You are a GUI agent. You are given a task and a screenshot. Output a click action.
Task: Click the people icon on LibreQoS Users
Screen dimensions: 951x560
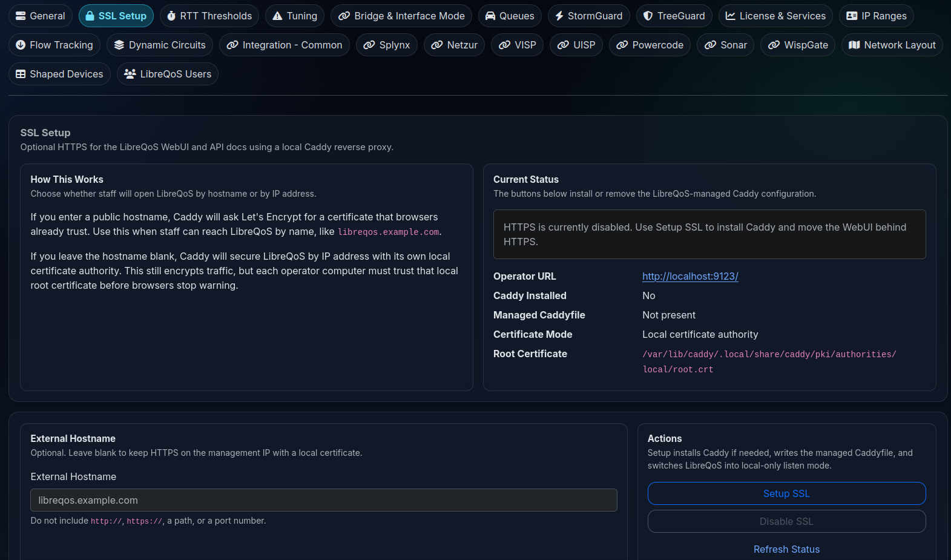pos(130,74)
